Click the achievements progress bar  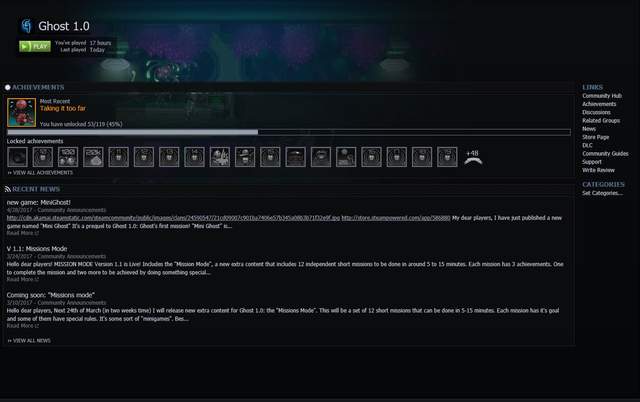[x=289, y=132]
